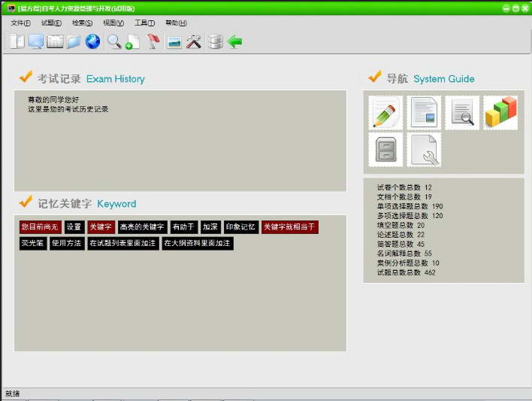This screenshot has height=401, width=532.
Task: Click the 填空题总数 20 statistic
Action: [x=401, y=225]
